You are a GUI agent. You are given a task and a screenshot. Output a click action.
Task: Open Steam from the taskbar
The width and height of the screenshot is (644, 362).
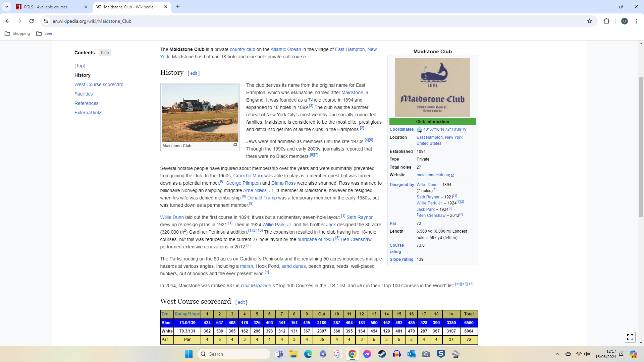(x=382, y=354)
